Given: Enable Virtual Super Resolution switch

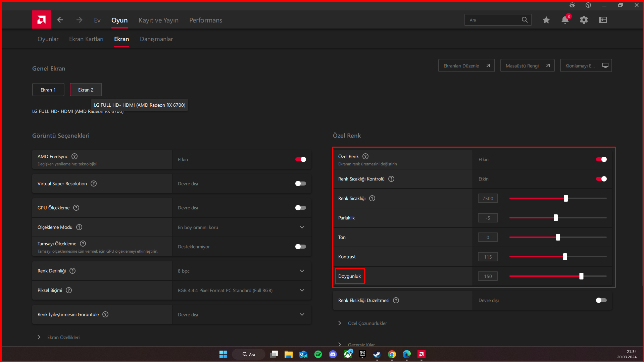Looking at the screenshot, I should pyautogui.click(x=300, y=184).
